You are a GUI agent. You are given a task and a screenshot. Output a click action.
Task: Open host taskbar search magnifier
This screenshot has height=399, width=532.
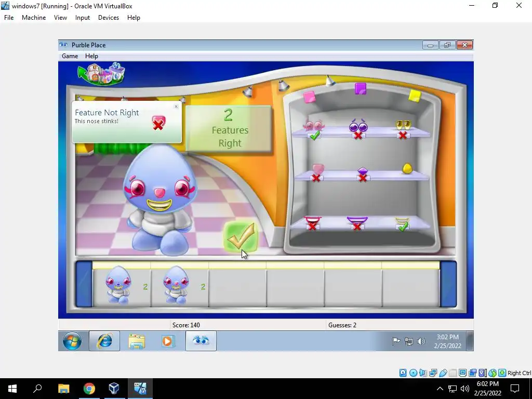point(37,389)
